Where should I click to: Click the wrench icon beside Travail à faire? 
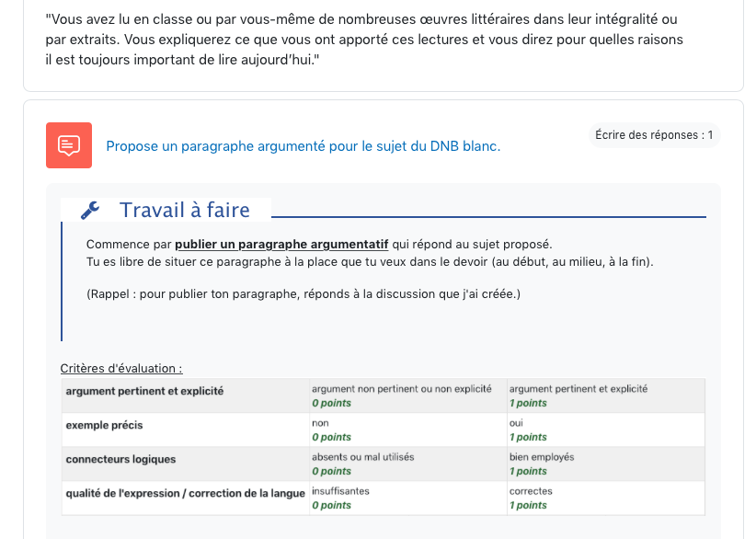[x=90, y=211]
